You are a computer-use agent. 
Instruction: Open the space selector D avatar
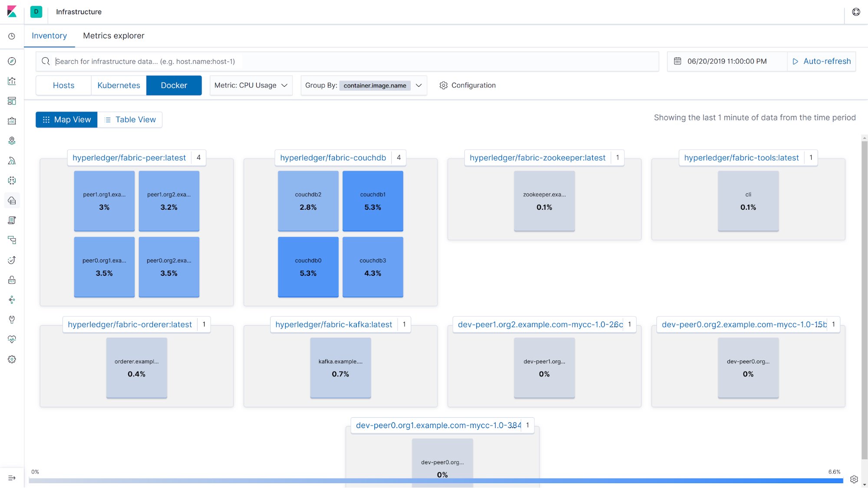pyautogui.click(x=36, y=12)
